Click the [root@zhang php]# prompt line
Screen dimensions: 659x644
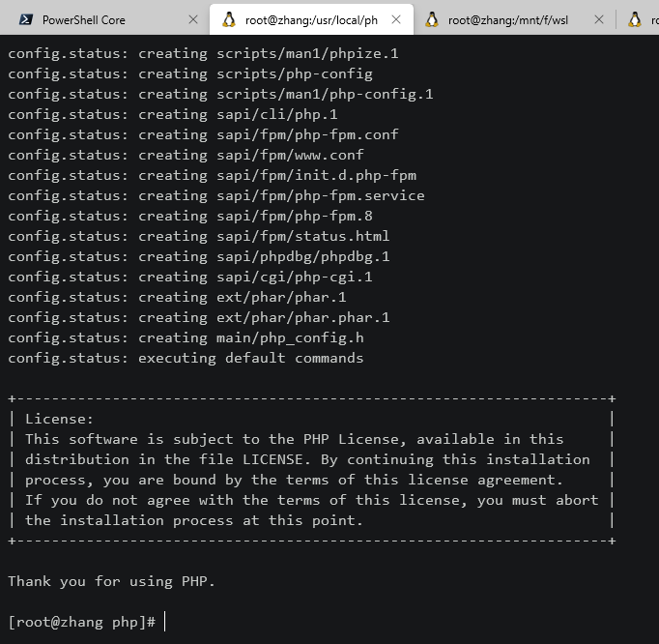(x=82, y=622)
